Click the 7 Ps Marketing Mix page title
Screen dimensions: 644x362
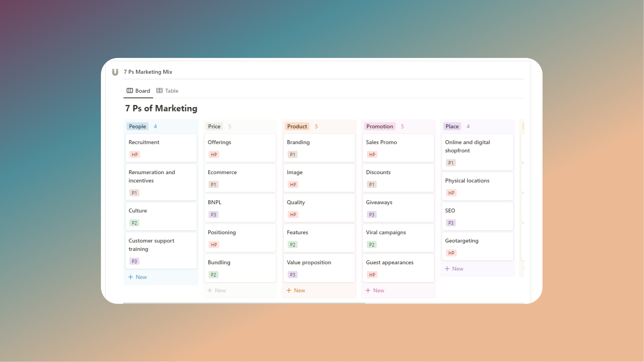coord(148,72)
